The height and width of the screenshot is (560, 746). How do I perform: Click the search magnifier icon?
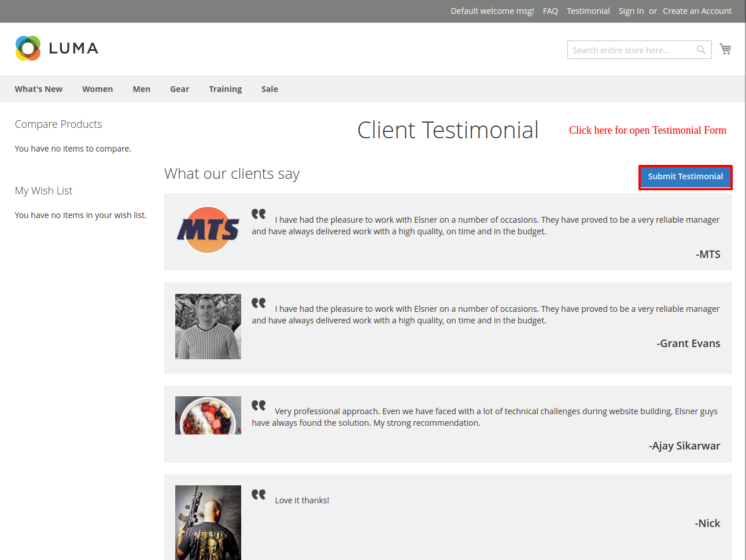pyautogui.click(x=701, y=50)
